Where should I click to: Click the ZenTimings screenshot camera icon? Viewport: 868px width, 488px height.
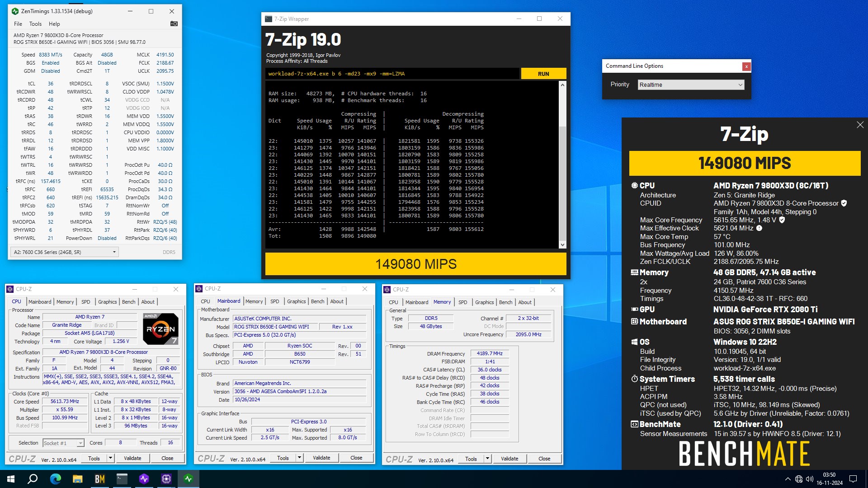pos(174,23)
